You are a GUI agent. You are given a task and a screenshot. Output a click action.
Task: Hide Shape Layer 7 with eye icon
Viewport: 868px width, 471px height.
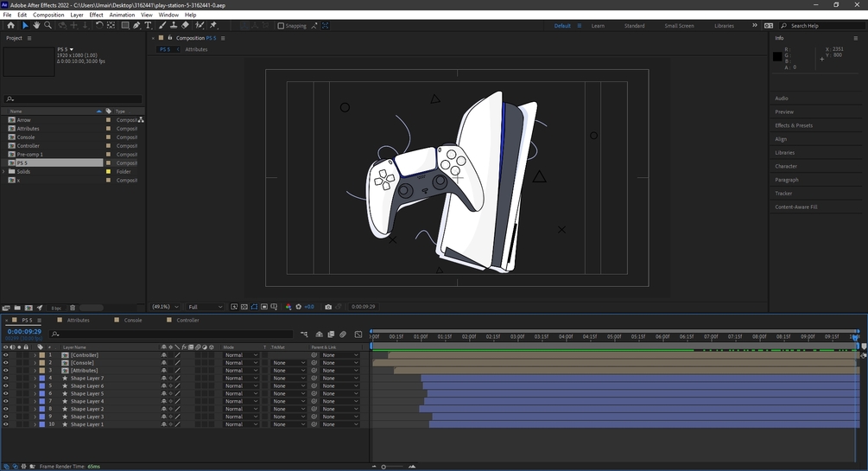[6, 379]
